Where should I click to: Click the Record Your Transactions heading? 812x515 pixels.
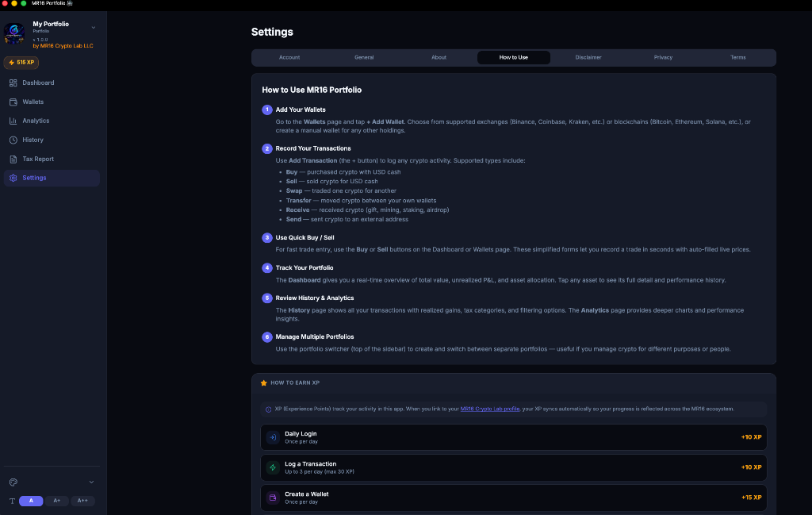(312, 148)
